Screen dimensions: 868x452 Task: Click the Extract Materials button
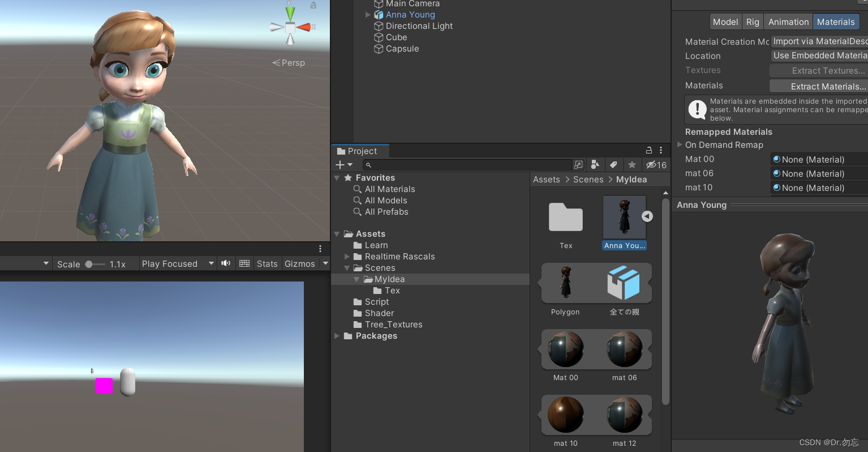pos(819,86)
